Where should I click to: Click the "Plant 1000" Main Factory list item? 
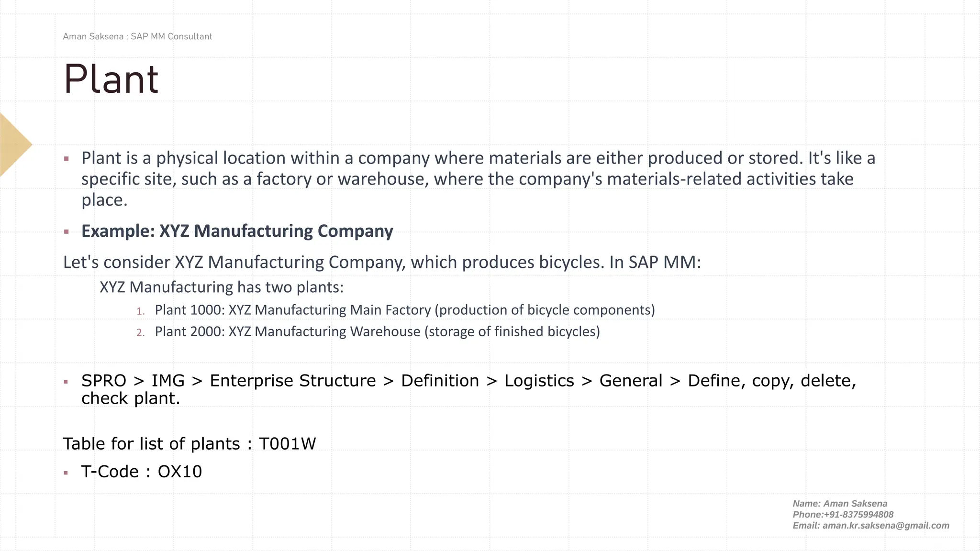404,310
